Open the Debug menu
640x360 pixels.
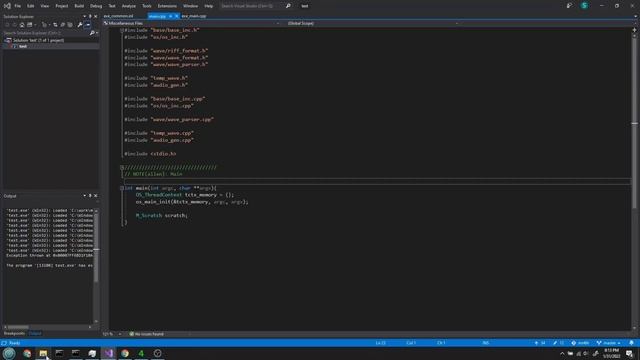(x=96, y=6)
